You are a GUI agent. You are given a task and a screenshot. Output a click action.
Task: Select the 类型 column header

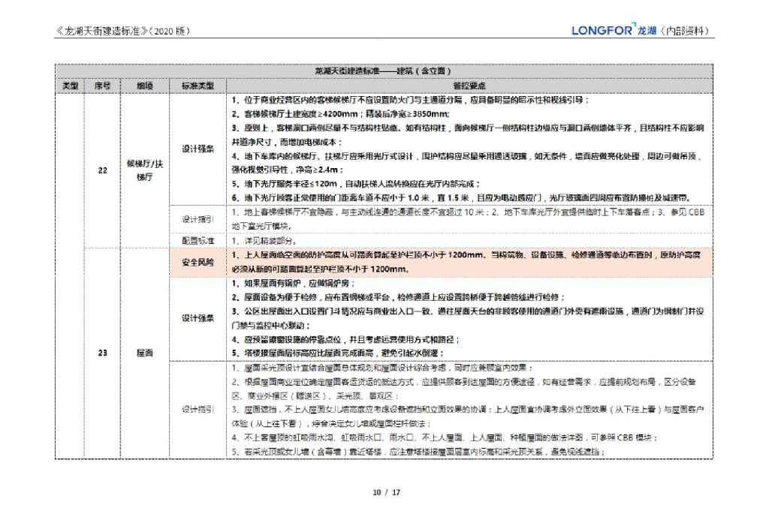[x=72, y=85]
